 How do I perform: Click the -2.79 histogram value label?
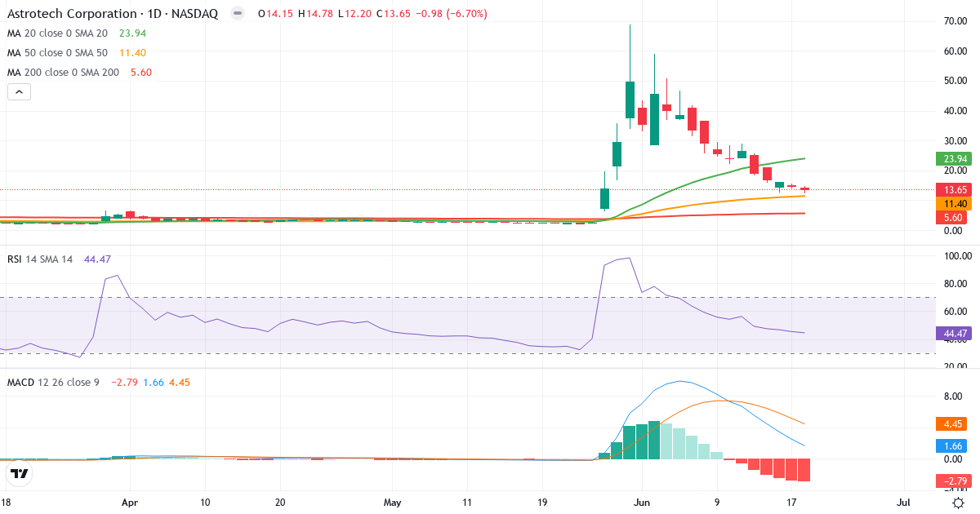[953, 481]
